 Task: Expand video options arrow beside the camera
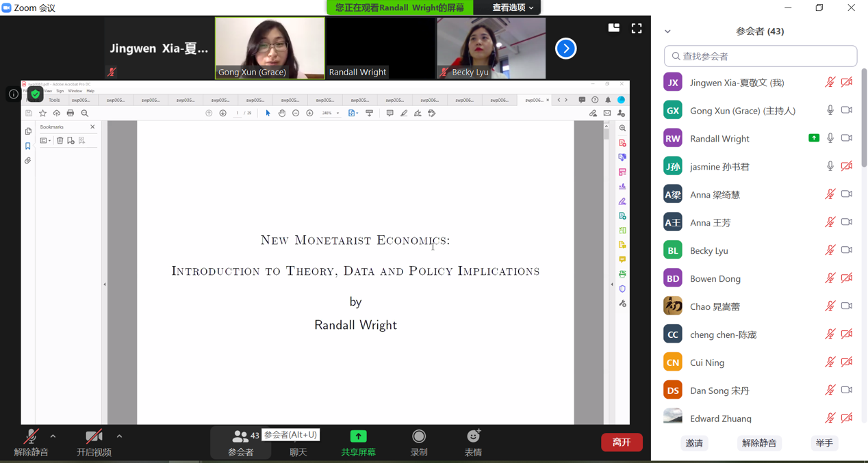tap(119, 436)
